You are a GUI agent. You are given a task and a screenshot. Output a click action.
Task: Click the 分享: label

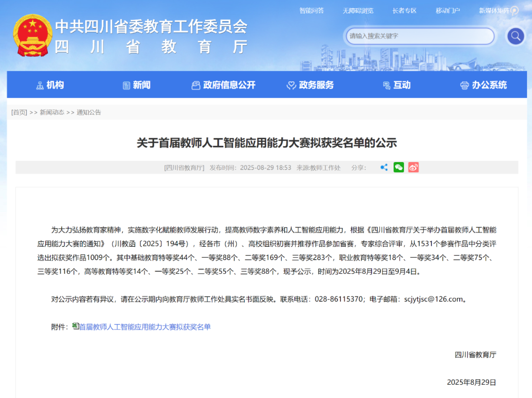click(359, 167)
